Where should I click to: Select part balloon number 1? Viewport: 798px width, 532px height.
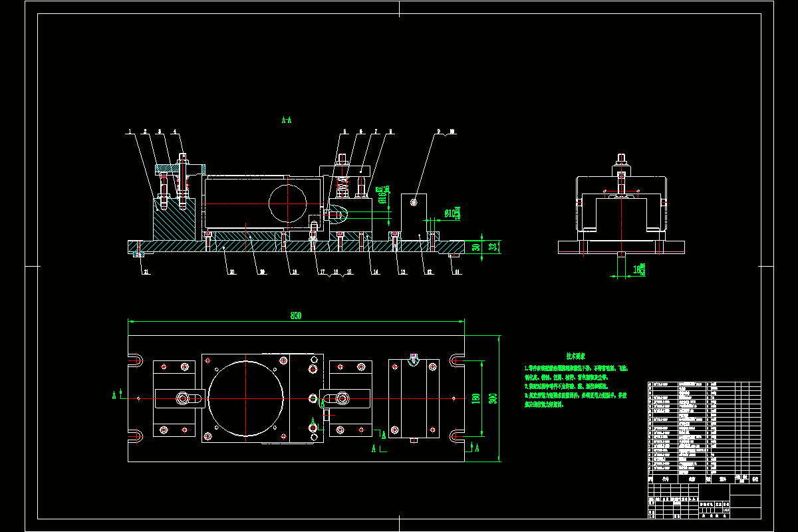(x=131, y=131)
